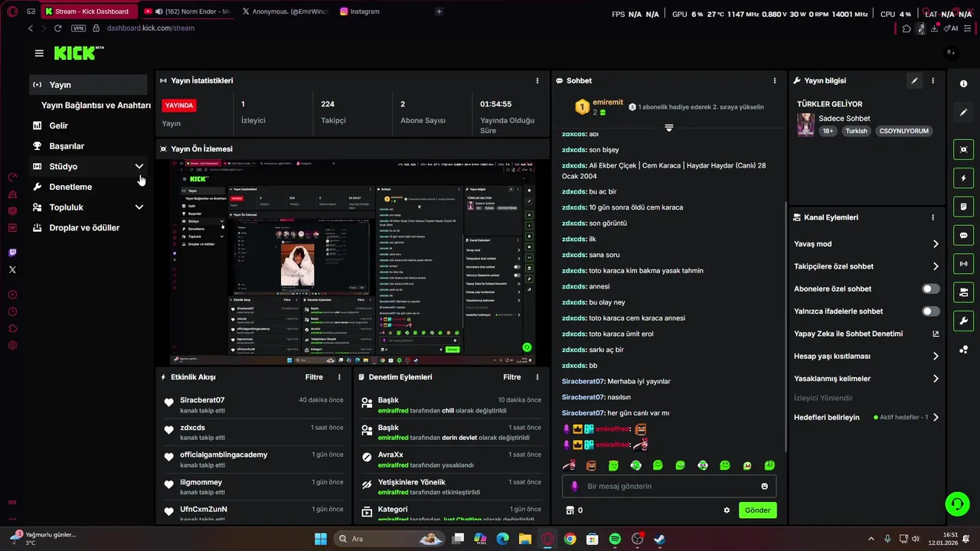Open Yayın İstatistikleri three-dot menu
This screenshot has height=551, width=980.
[x=537, y=80]
